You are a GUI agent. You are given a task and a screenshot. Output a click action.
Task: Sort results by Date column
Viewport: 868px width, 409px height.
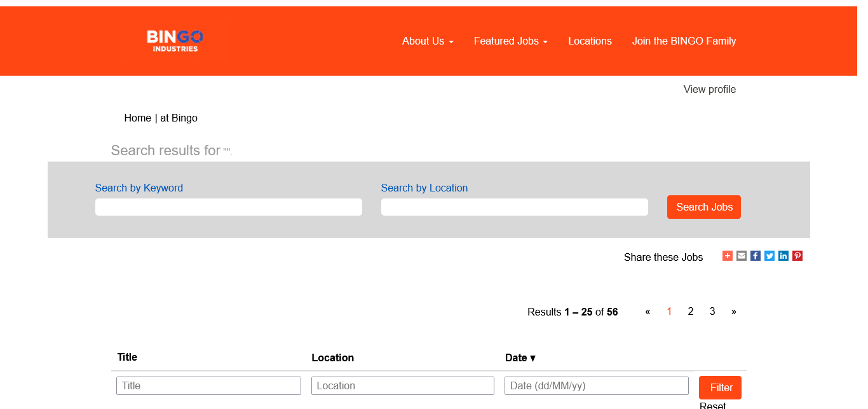pyautogui.click(x=520, y=357)
